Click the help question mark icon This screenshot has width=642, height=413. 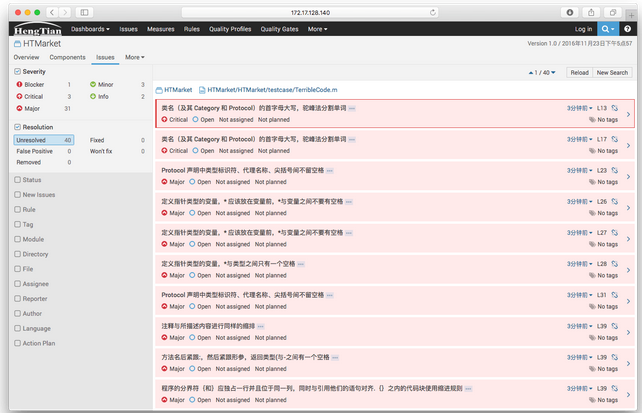point(630,29)
